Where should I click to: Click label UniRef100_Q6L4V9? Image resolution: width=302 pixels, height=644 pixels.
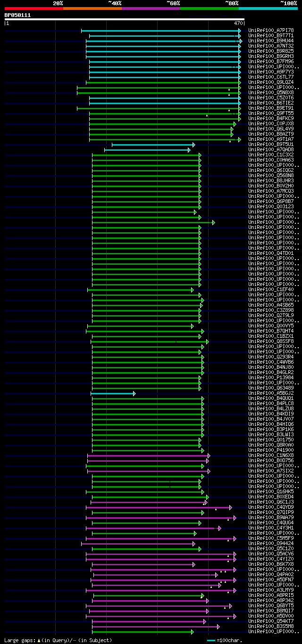point(271,129)
